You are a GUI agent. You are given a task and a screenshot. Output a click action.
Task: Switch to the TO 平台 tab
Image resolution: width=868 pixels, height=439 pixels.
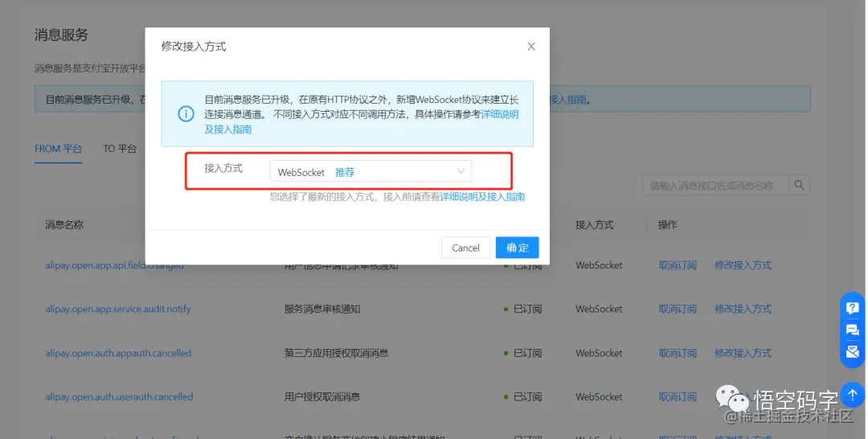[x=120, y=149]
